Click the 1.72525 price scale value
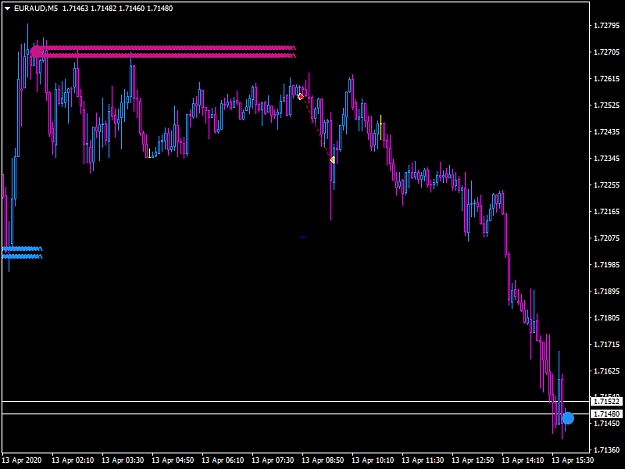 (x=607, y=105)
